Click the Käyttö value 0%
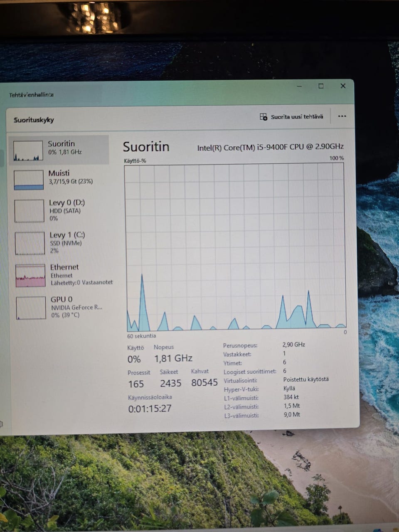399x532 pixels. pyautogui.click(x=134, y=359)
